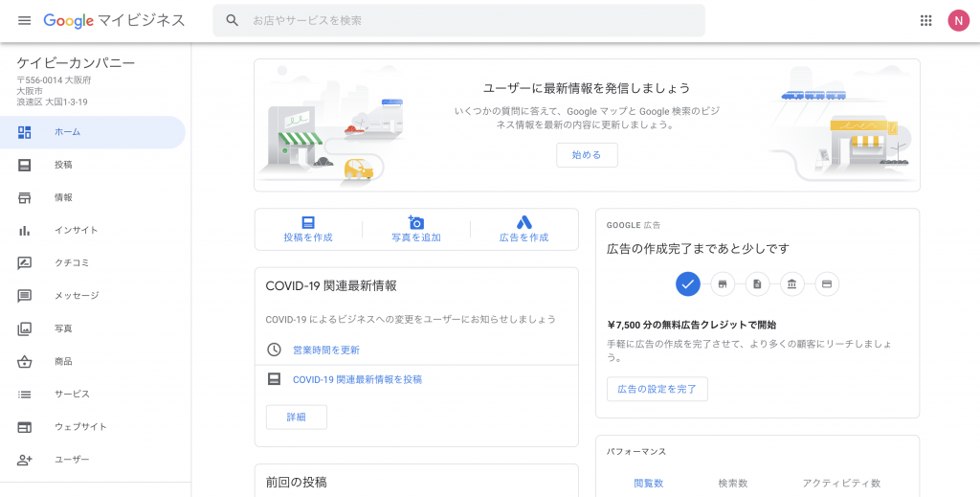The height and width of the screenshot is (497, 980).
Task: Go to 情報 in the sidebar
Action: [x=93, y=197]
